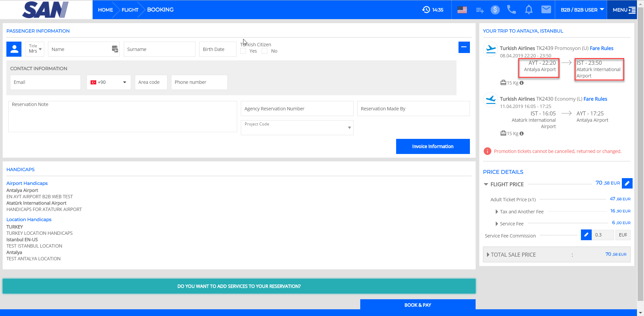
Task: Click TURKEY LOCATION HANDICAPS text
Action: pyautogui.click(x=39, y=233)
